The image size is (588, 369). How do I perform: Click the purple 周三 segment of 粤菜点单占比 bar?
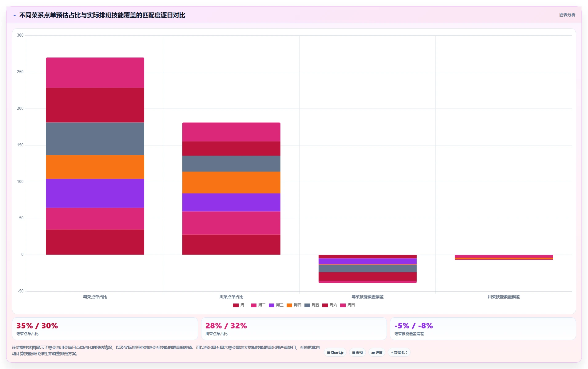coord(95,193)
